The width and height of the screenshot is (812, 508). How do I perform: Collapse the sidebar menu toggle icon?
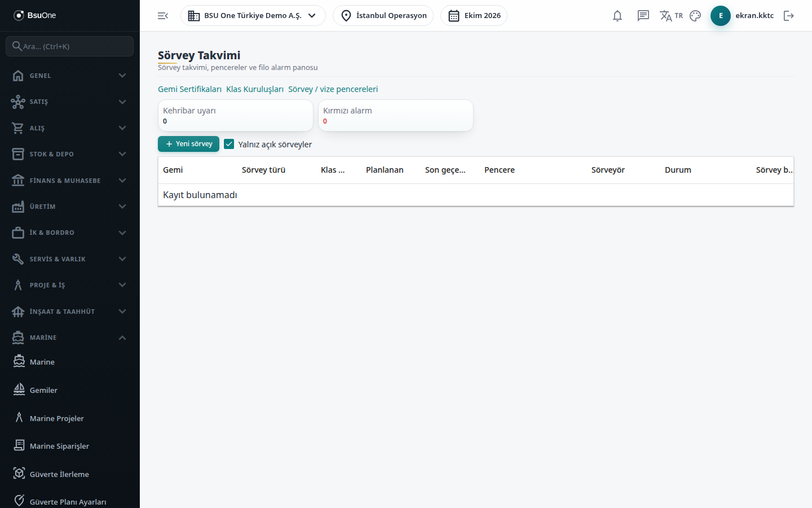(x=163, y=16)
